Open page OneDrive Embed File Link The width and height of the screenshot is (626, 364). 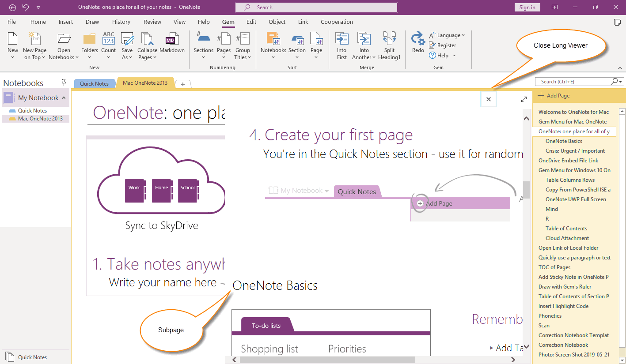568,161
